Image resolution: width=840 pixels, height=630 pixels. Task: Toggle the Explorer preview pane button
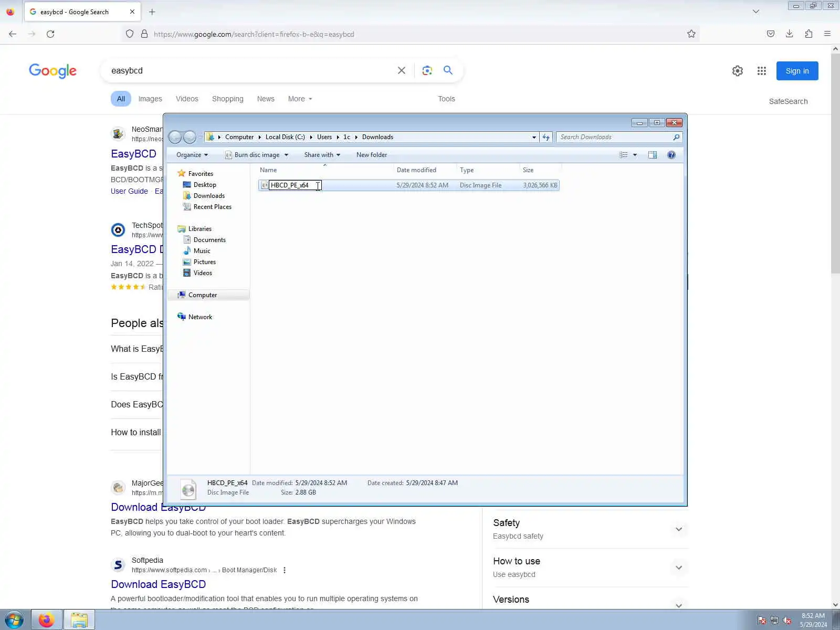tap(653, 155)
